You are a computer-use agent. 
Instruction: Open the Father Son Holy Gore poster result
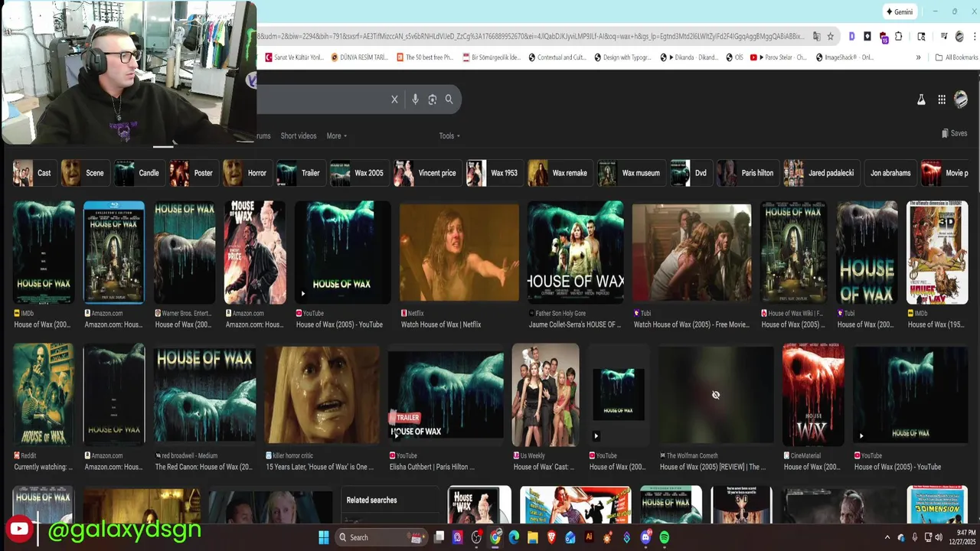575,253
